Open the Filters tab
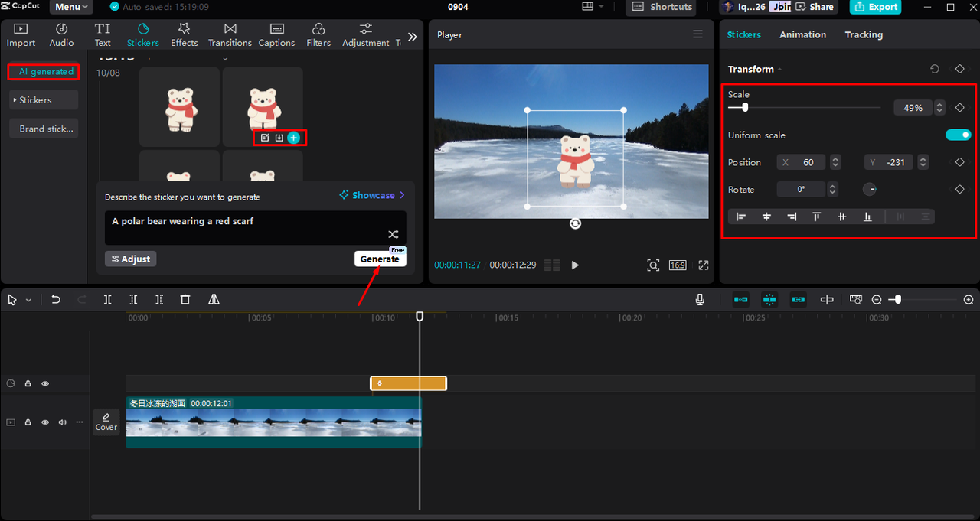Screen dimensions: 980x521 318,35
